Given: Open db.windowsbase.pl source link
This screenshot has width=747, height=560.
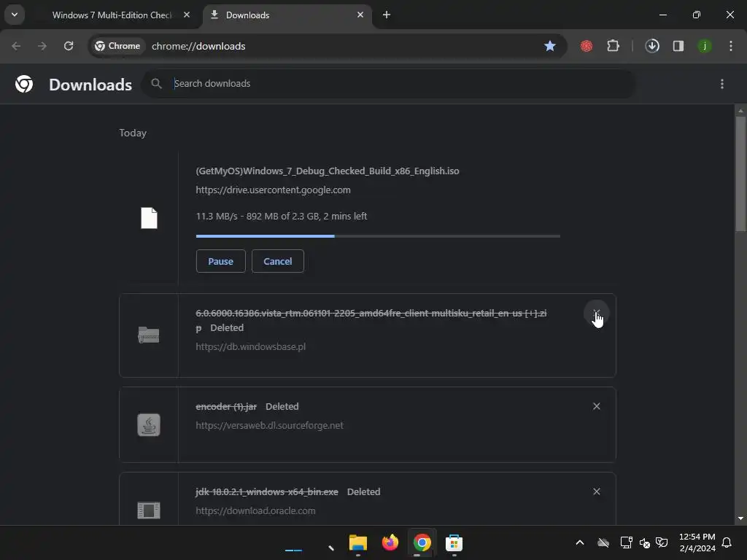Looking at the screenshot, I should [x=251, y=346].
